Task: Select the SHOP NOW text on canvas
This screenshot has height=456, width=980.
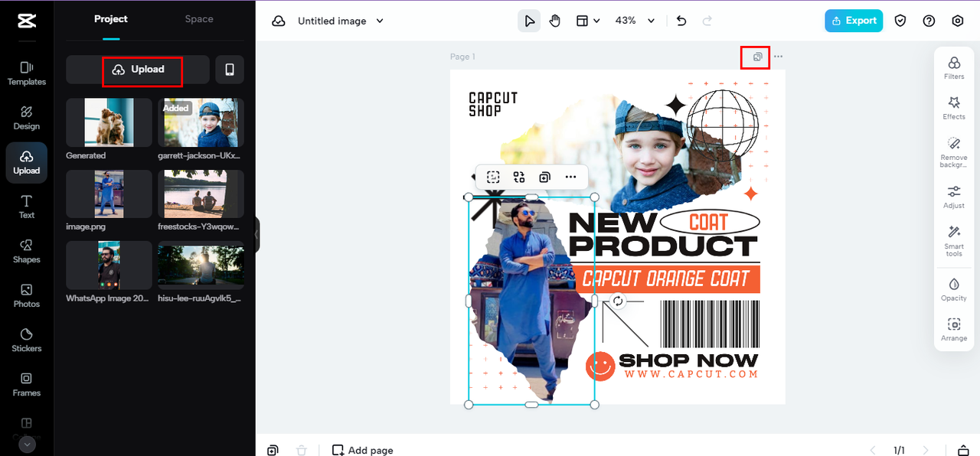Action: click(x=688, y=360)
